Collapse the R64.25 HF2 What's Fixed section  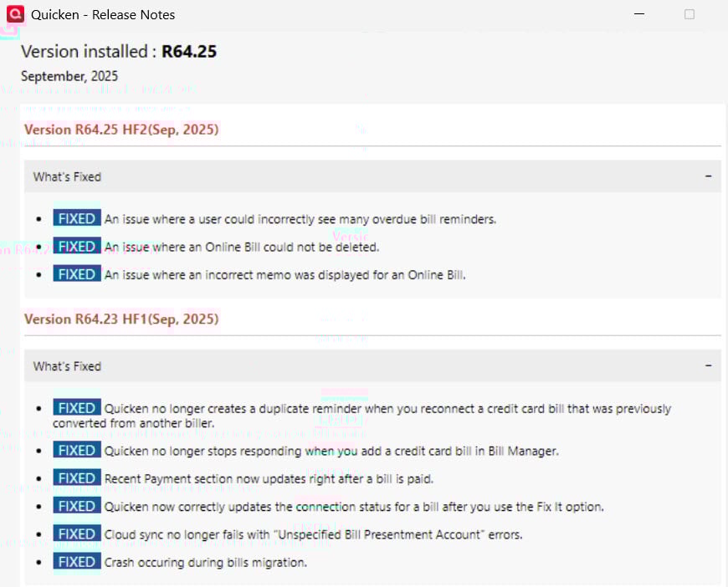coord(708,176)
